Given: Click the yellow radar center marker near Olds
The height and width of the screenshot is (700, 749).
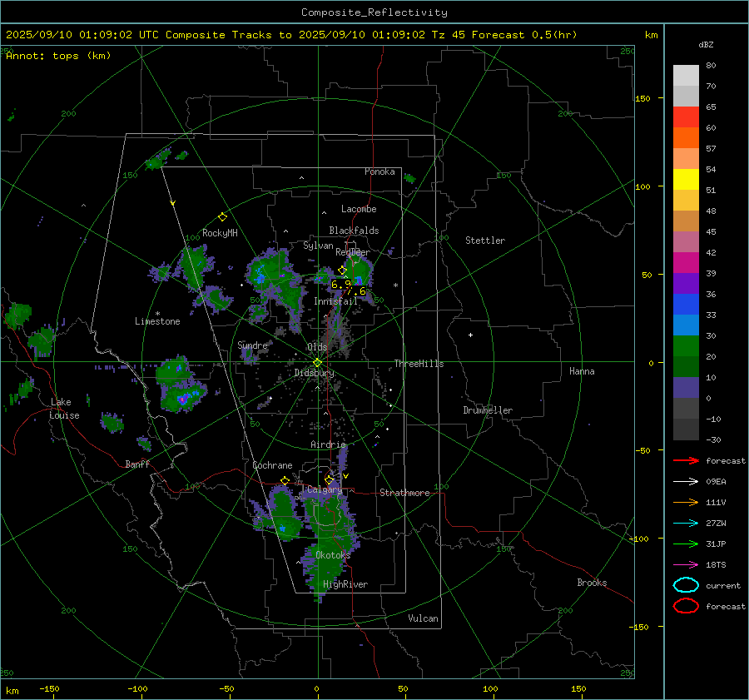Looking at the screenshot, I should [317, 363].
